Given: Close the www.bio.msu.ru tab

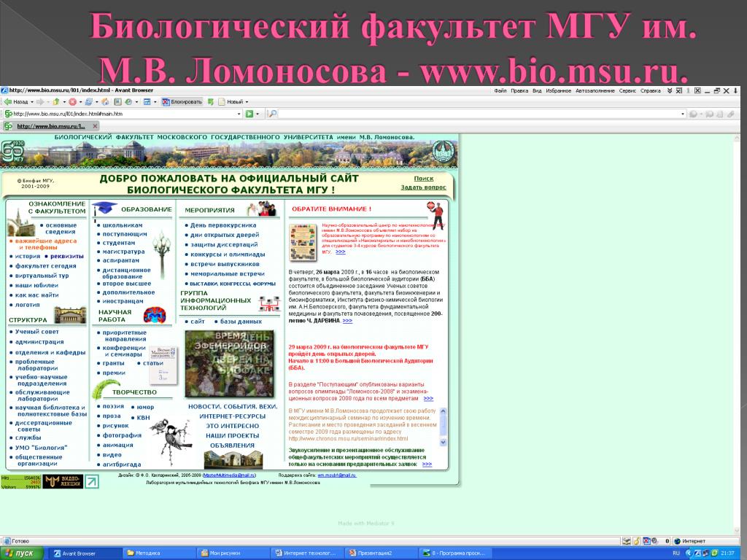Looking at the screenshot, I should [x=96, y=126].
